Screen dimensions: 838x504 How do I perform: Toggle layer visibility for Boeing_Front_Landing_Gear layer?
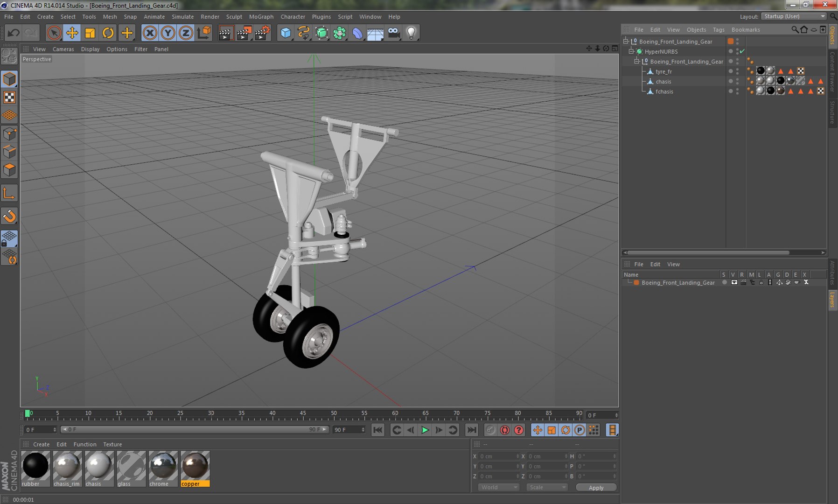(734, 282)
